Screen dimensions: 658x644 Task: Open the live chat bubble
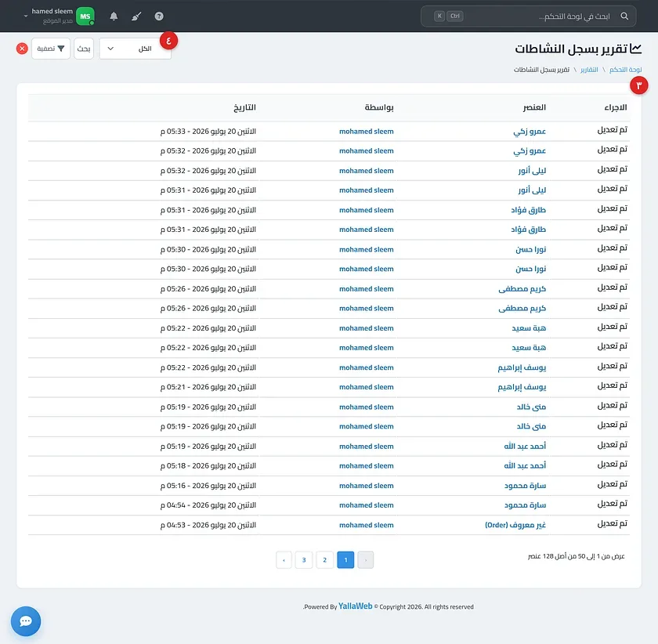[26, 621]
